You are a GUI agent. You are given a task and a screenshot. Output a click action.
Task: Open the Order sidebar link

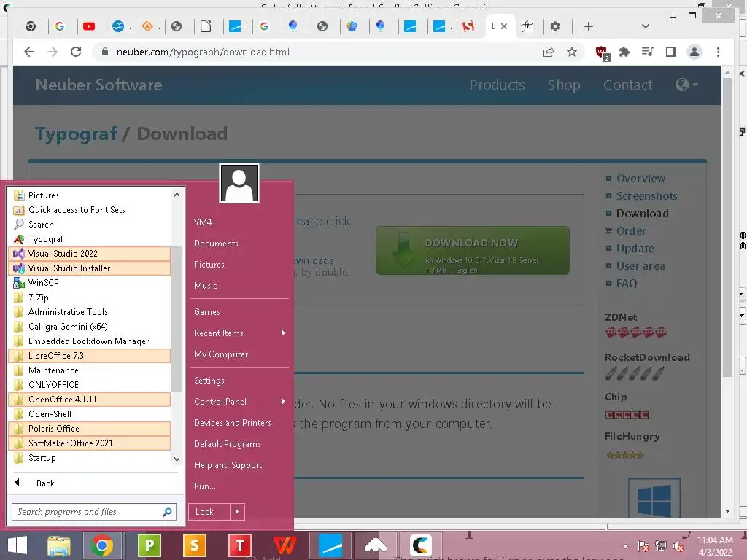631,231
